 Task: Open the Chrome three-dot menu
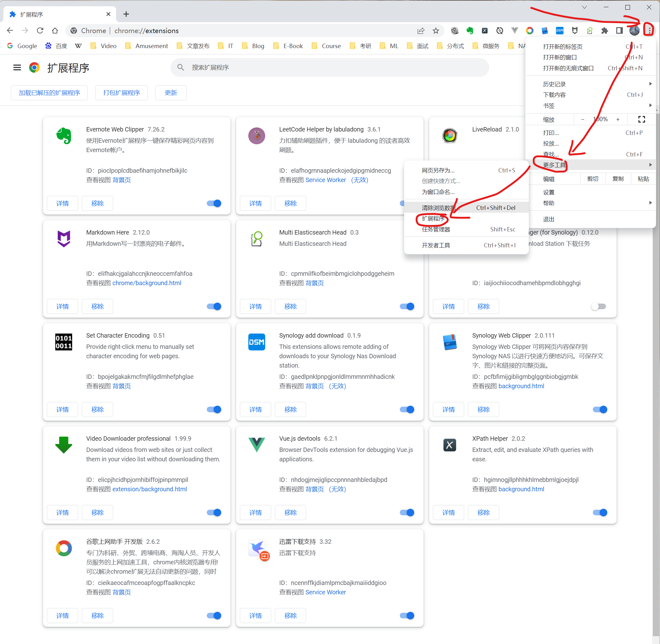649,30
